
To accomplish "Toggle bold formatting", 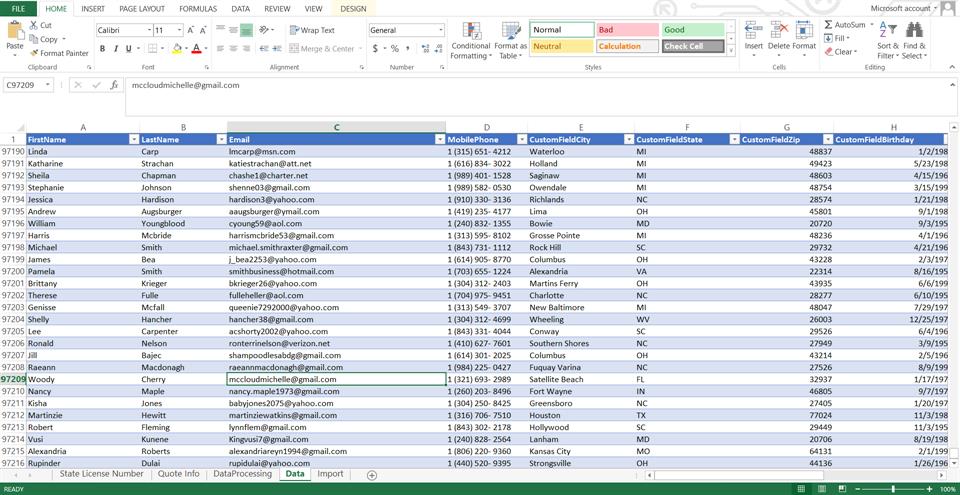I will click(102, 48).
